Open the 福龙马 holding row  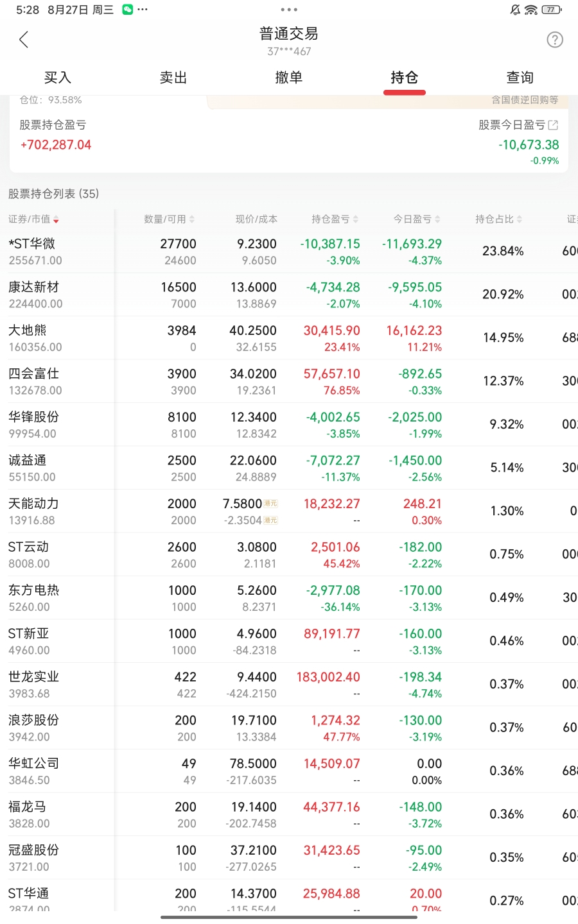[289, 814]
